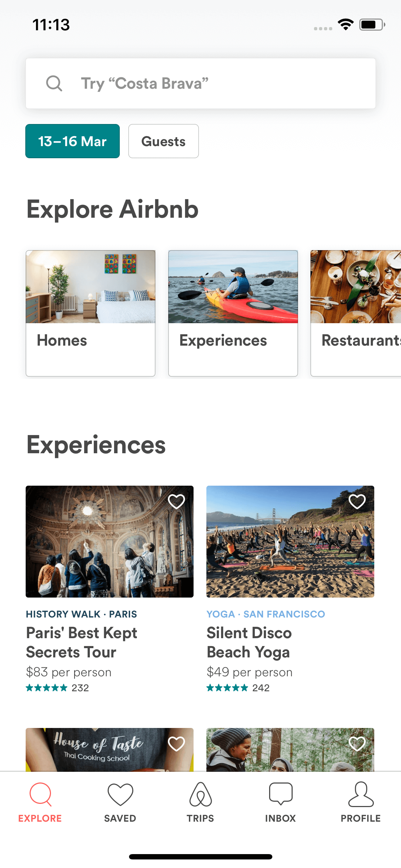Tap the Wi-Fi status icon
This screenshot has height=868, width=401.
click(x=345, y=24)
